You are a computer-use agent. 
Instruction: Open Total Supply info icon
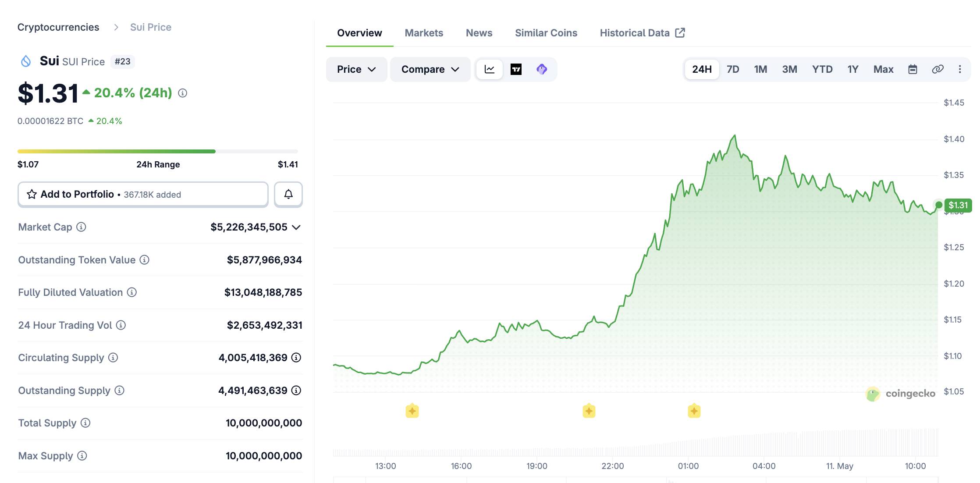pyautogui.click(x=85, y=423)
